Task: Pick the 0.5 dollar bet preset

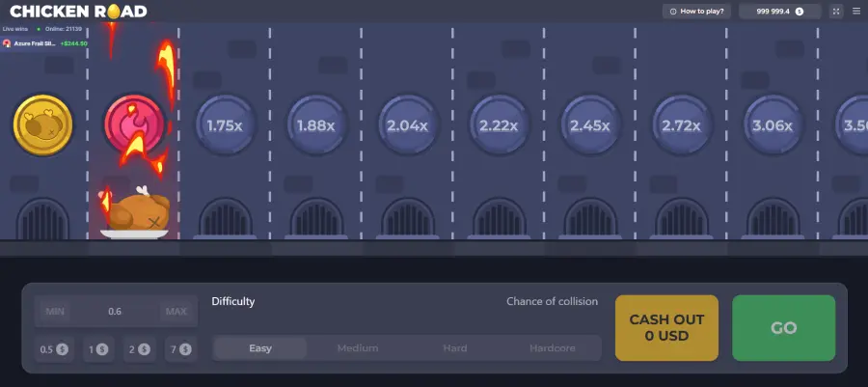Action: point(54,349)
